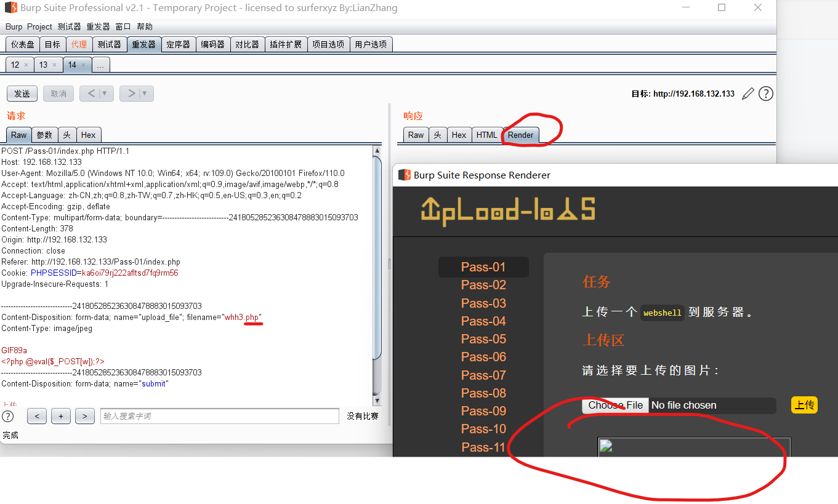Close Repeater tab 12
This screenshot has height=504, width=838.
[26, 65]
